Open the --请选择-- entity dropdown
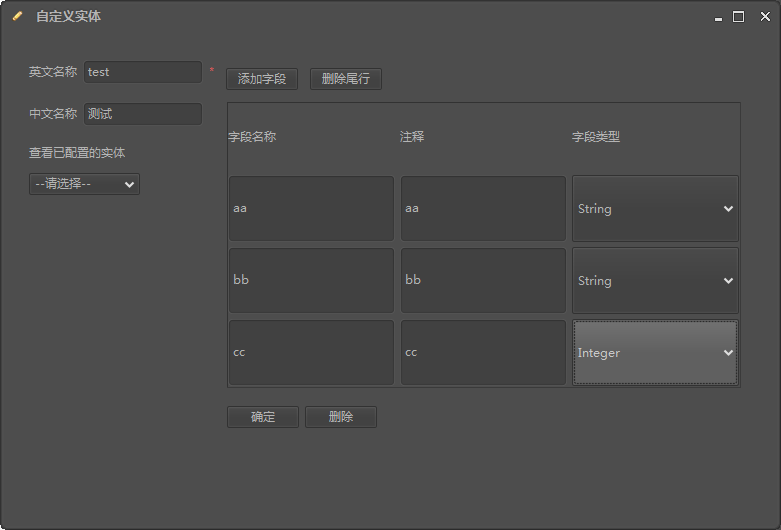Screen dimensions: 781x530 (x=84, y=184)
